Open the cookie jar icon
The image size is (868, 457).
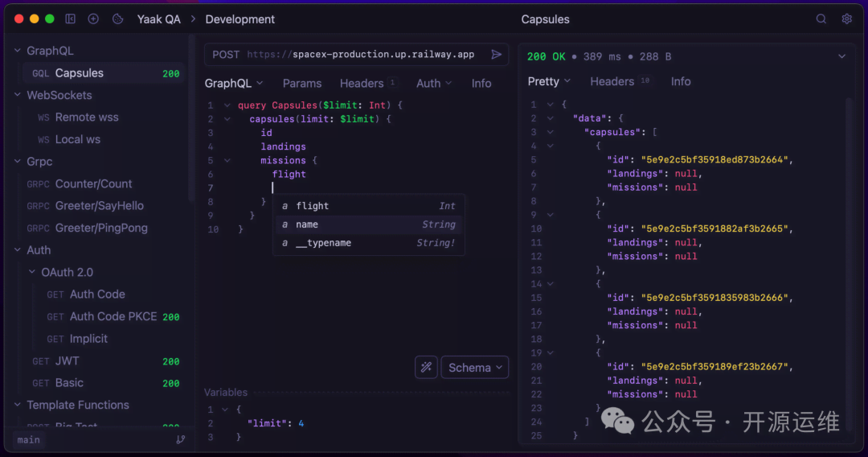tap(118, 19)
